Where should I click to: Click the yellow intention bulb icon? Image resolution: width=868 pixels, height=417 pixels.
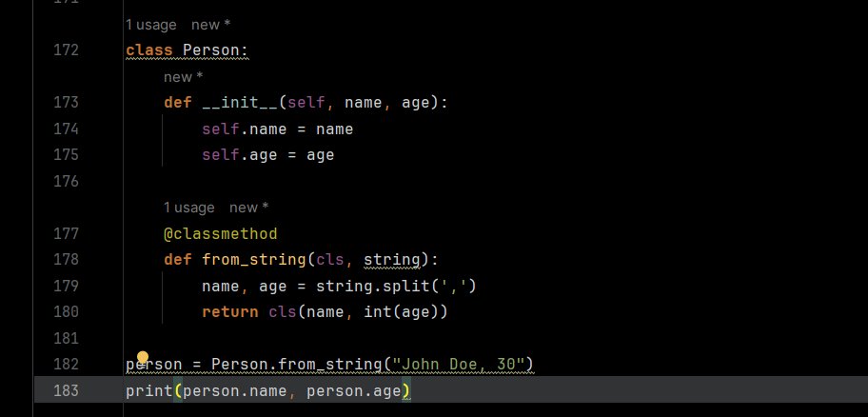point(143,357)
